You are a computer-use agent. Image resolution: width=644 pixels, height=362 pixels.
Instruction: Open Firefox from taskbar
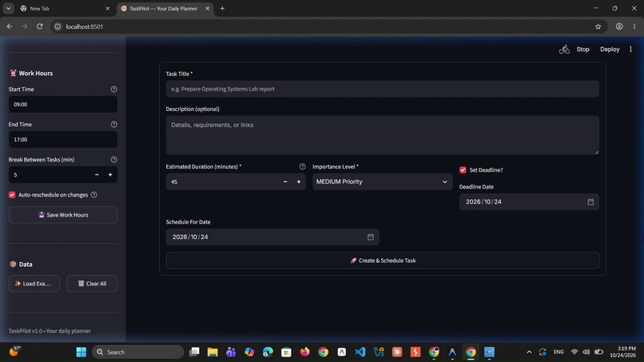[x=304, y=352]
